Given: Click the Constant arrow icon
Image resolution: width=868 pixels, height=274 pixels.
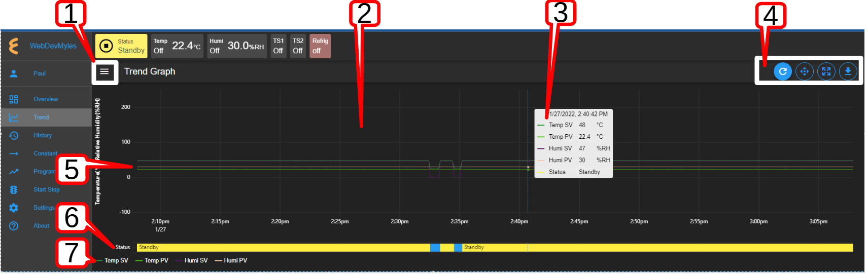Looking at the screenshot, I should pyautogui.click(x=14, y=153).
